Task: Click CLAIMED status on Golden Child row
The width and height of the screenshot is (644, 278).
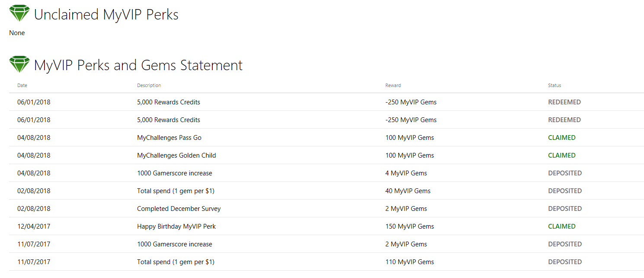Action: click(x=561, y=155)
